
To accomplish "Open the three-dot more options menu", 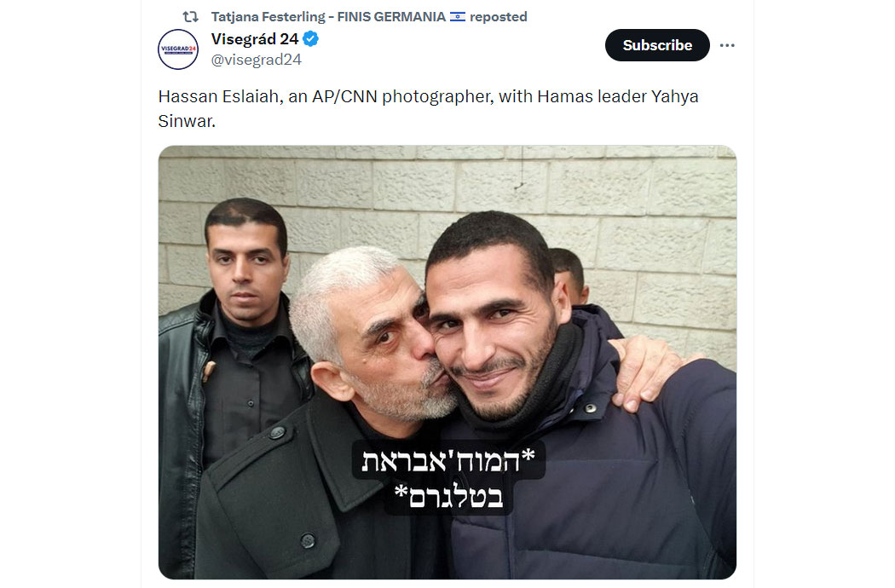I will 726,45.
